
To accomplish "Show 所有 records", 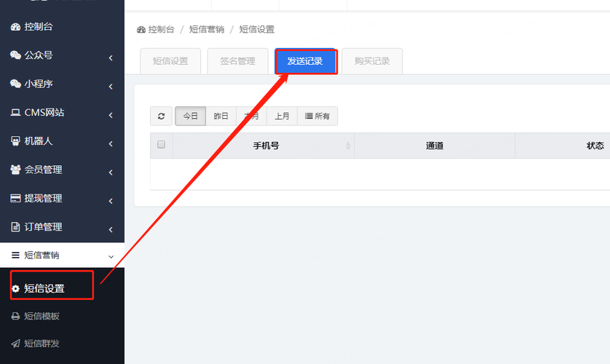I will pos(317,116).
